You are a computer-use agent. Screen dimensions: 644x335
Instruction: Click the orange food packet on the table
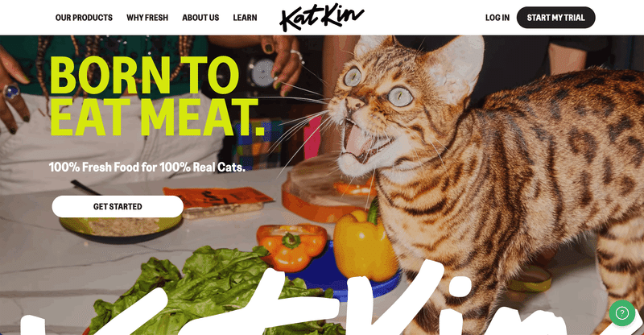point(218,197)
